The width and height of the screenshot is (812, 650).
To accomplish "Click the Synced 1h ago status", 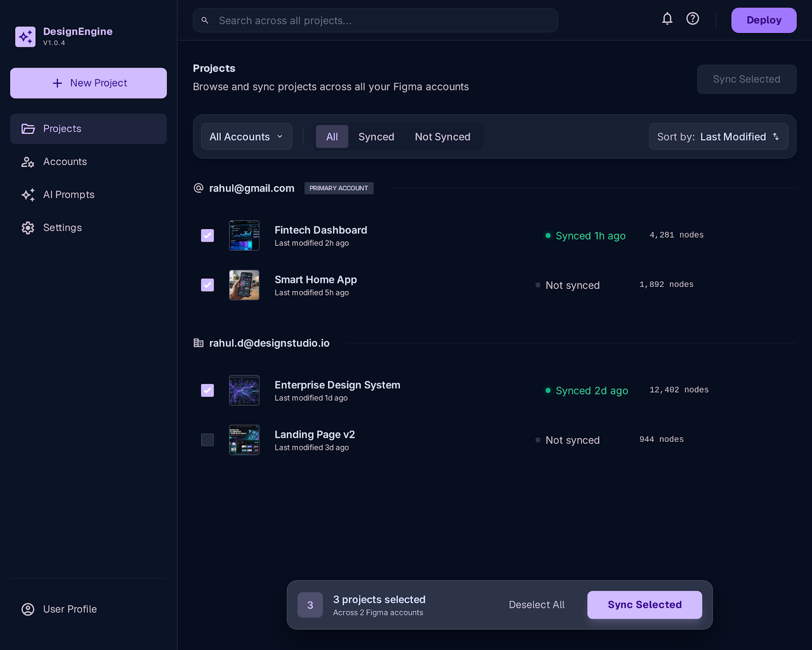I will pos(586,236).
